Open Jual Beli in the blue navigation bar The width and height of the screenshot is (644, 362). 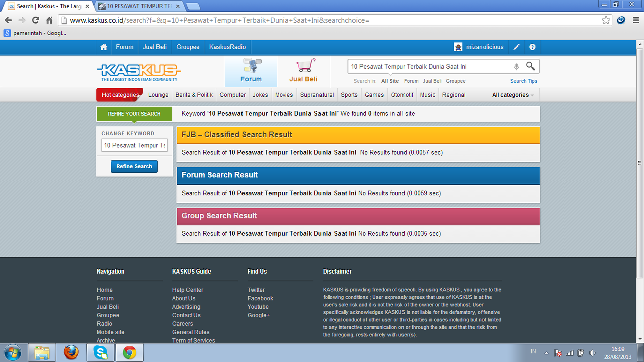coord(154,47)
